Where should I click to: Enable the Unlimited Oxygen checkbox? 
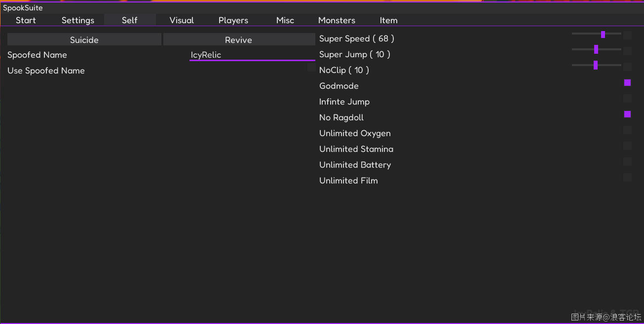pos(627,130)
